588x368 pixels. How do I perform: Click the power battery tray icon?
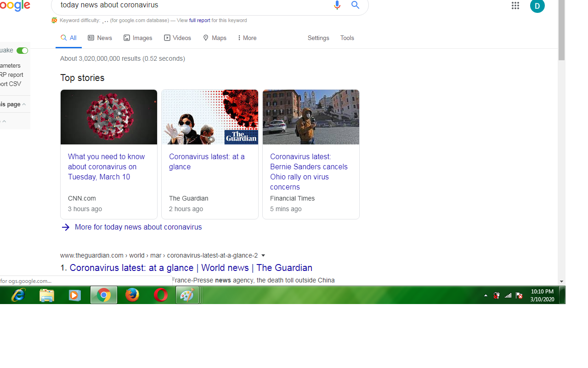click(x=497, y=295)
